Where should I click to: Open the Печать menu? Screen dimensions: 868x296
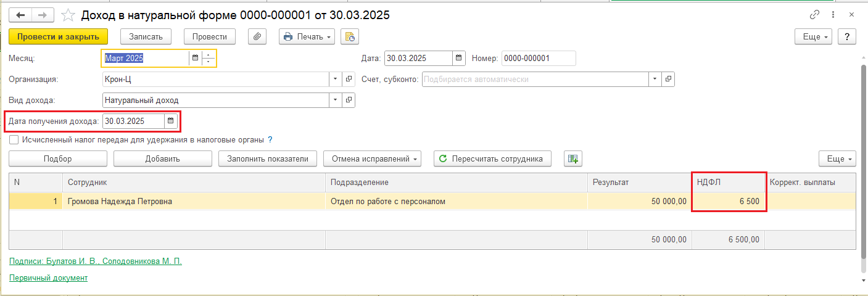click(307, 36)
